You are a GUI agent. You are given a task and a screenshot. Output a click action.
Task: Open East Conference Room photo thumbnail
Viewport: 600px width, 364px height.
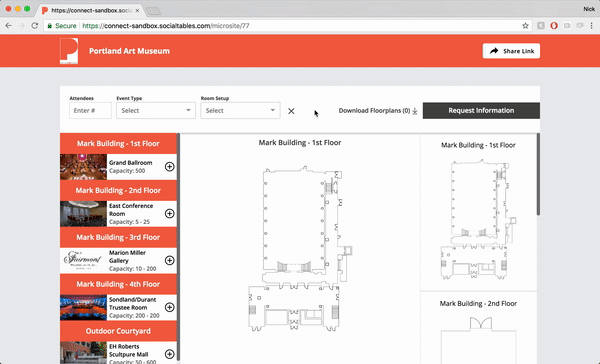point(83,214)
